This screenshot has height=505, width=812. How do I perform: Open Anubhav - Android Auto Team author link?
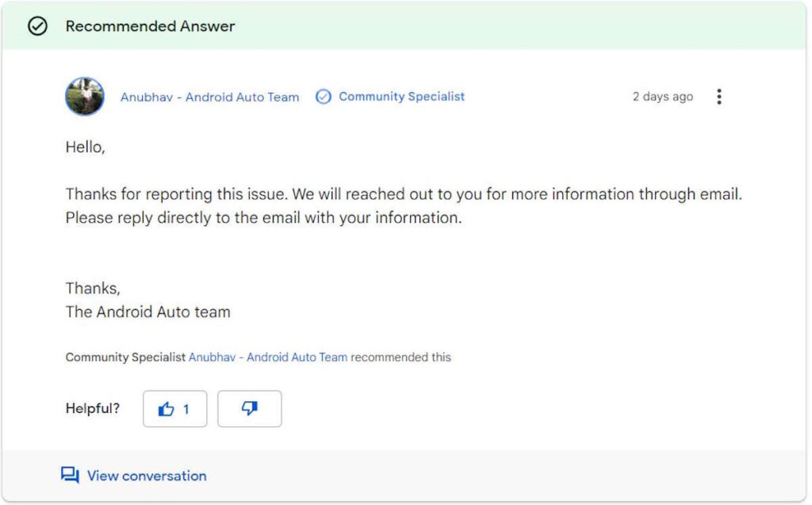(x=209, y=97)
